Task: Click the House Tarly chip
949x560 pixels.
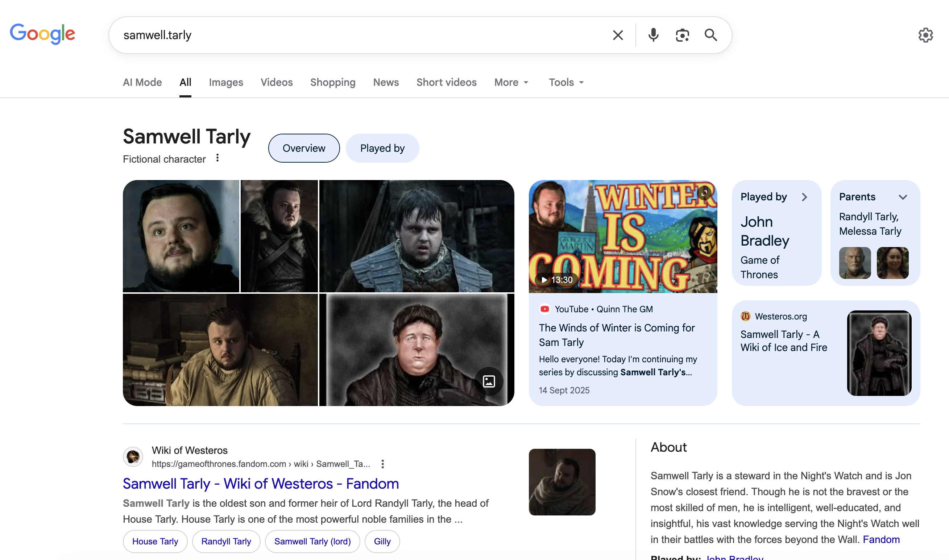Action: click(155, 542)
